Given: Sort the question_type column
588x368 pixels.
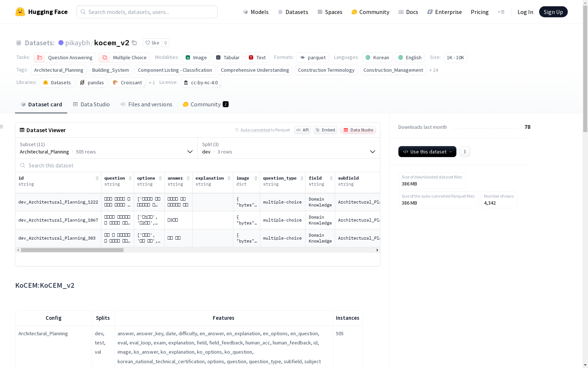Looking at the screenshot, I should tap(302, 178).
